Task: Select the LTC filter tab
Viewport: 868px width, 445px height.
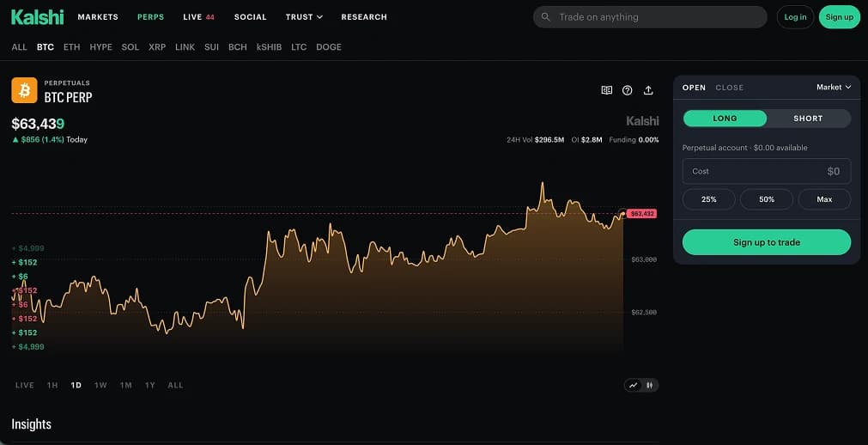Action: 299,47
